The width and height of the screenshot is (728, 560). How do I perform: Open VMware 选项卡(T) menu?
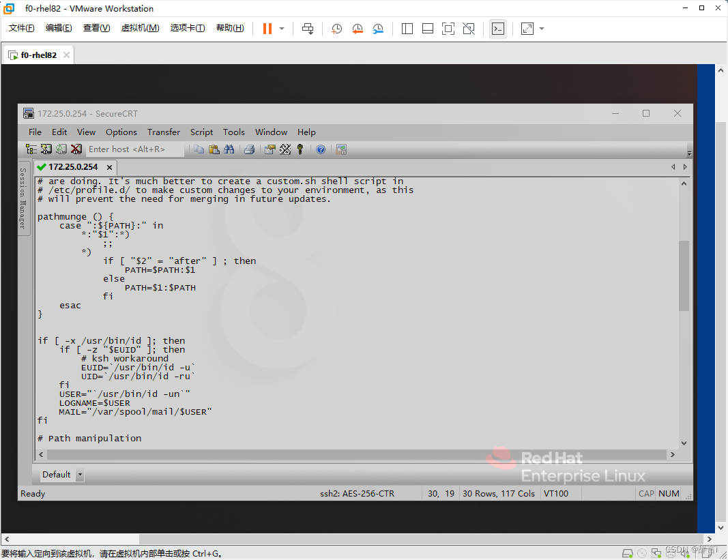(187, 28)
